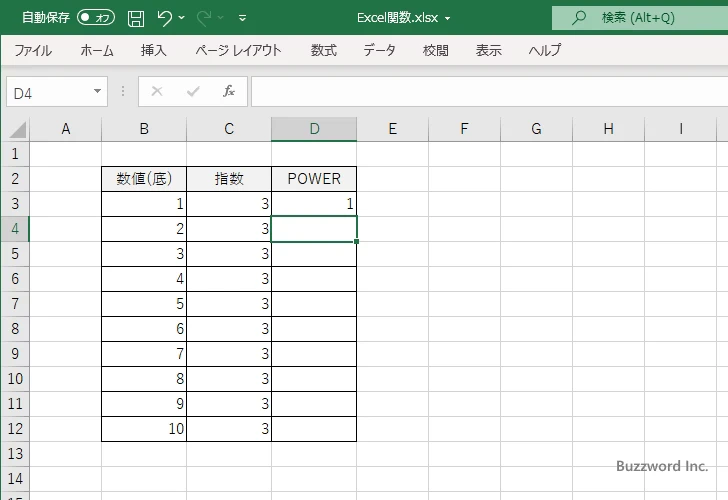Open Customize Quick Access Toolbar dropdown

(242, 18)
